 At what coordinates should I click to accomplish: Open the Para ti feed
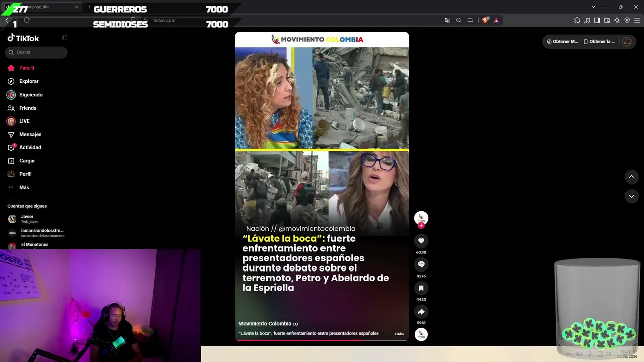tap(21, 68)
